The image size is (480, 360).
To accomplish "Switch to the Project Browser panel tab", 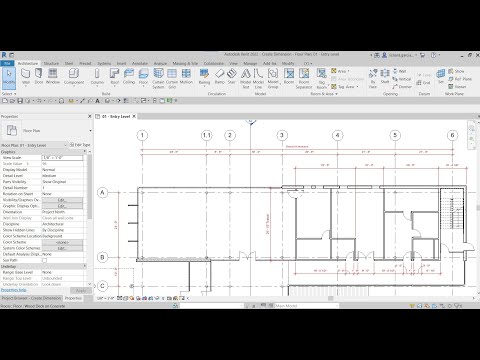I will pos(31,298).
